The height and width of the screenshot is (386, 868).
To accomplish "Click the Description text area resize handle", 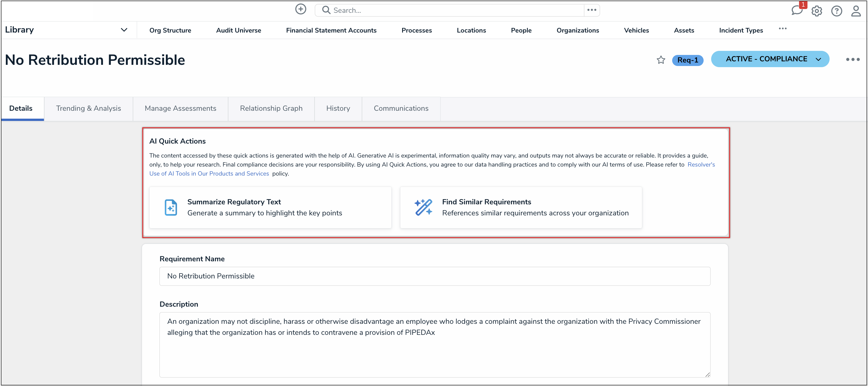I will pyautogui.click(x=707, y=375).
